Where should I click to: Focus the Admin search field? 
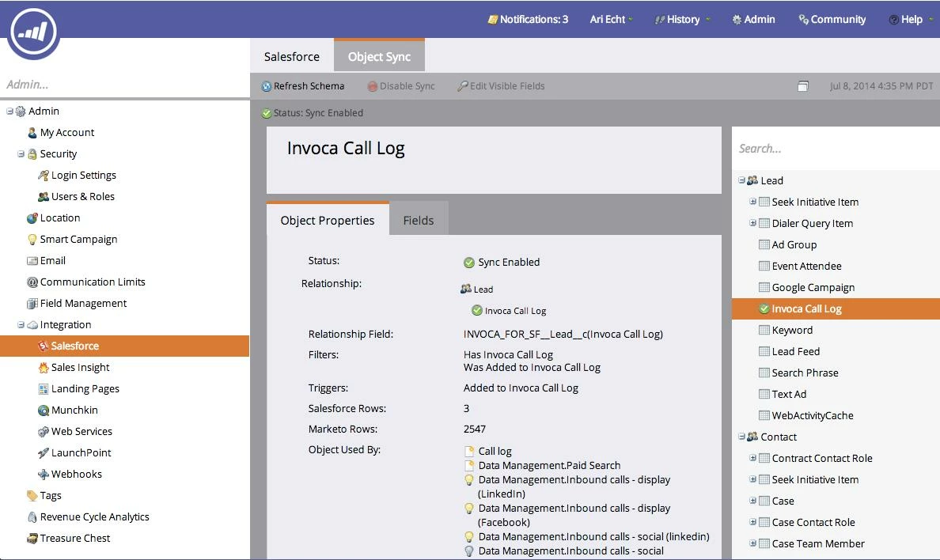click(125, 85)
